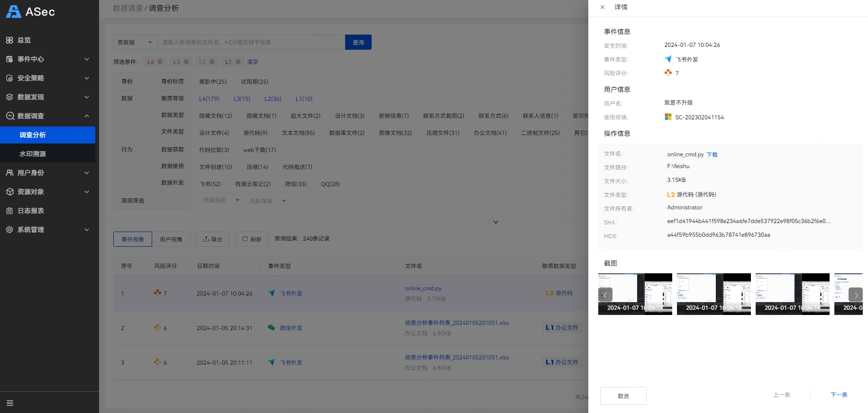The height and width of the screenshot is (413, 868).
Task: Remove the L2 filter tag
Action: pos(212,62)
